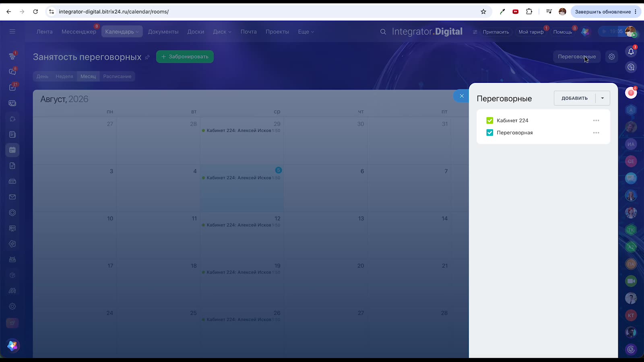Screen dimensions: 644x362
Task: Open the three-dot menu for Переговорная
Action: (x=596, y=133)
